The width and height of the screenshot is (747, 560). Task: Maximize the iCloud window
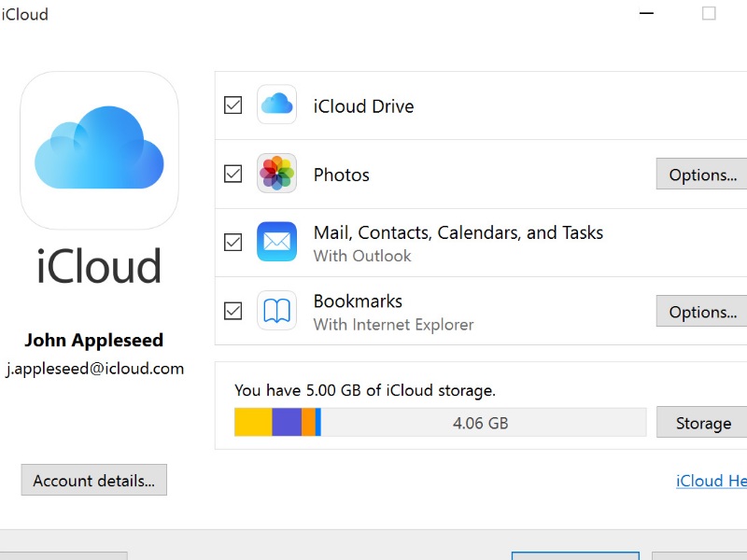[709, 13]
